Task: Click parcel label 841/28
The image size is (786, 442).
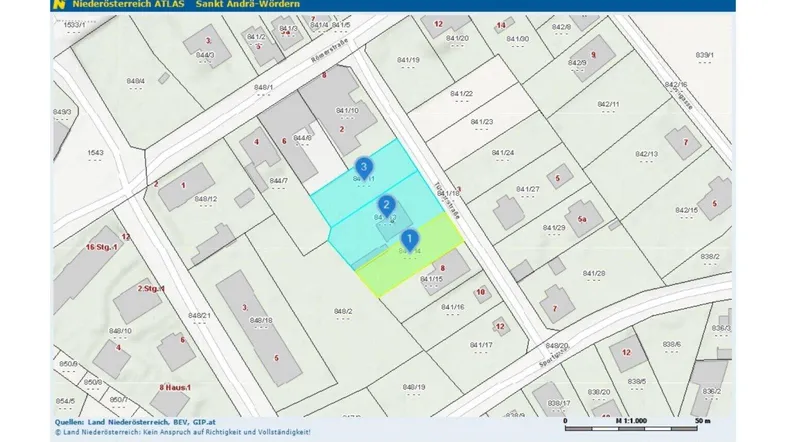Action: coord(594,274)
